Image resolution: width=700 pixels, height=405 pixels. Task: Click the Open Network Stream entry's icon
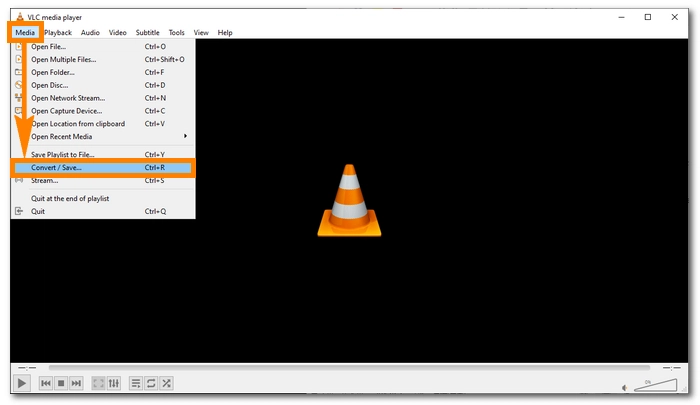(x=19, y=97)
